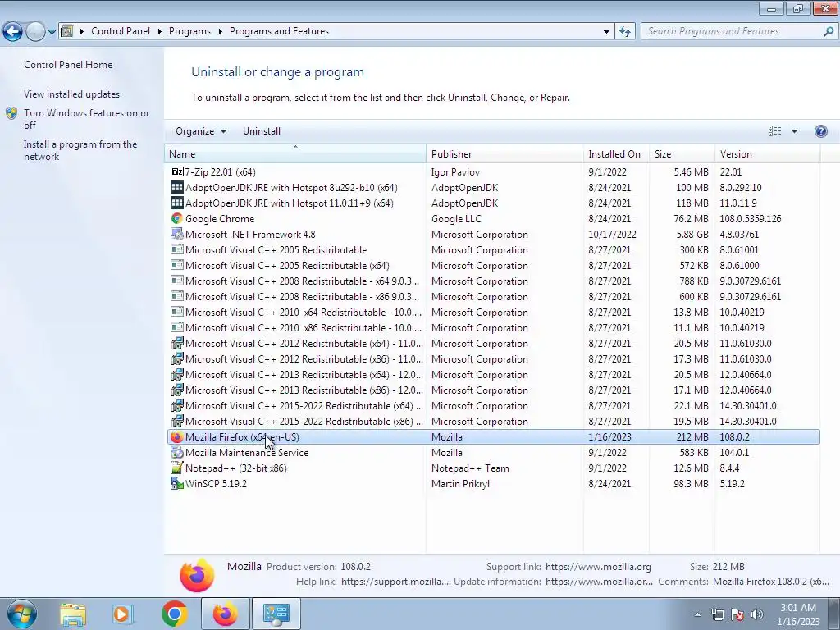Open Turn Windows features on or off
This screenshot has height=630, width=840.
87,120
